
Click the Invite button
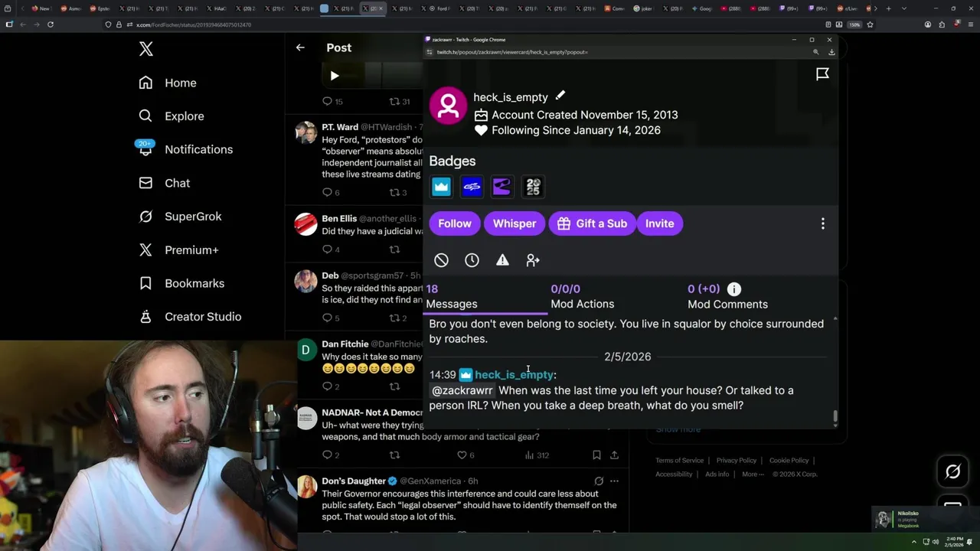[x=659, y=223]
